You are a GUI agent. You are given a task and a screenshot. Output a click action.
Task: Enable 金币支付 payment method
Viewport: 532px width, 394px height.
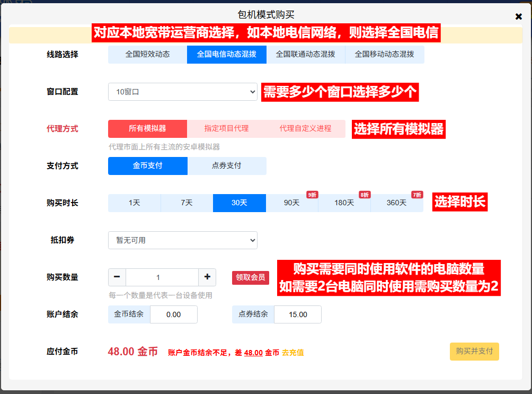point(148,166)
